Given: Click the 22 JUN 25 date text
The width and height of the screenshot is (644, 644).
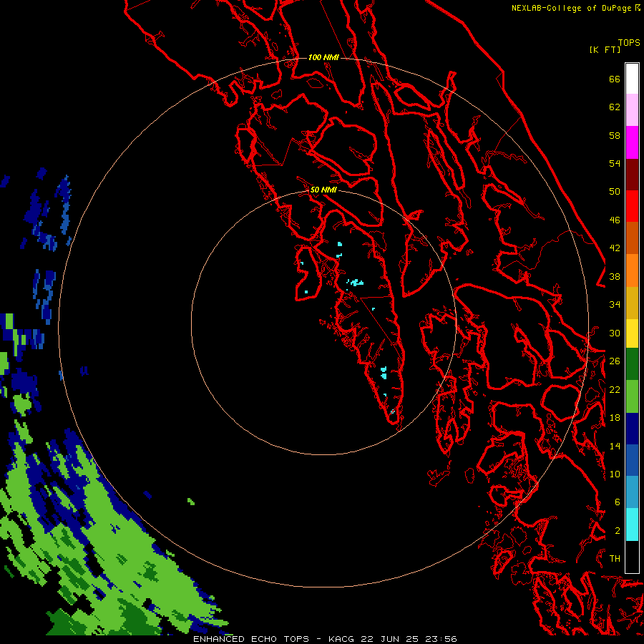Looking at the screenshot, I should 389,639.
